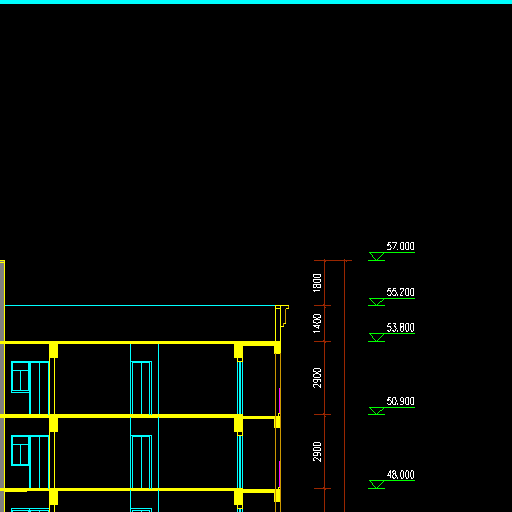Select the 50.900 elevation text

point(400,401)
